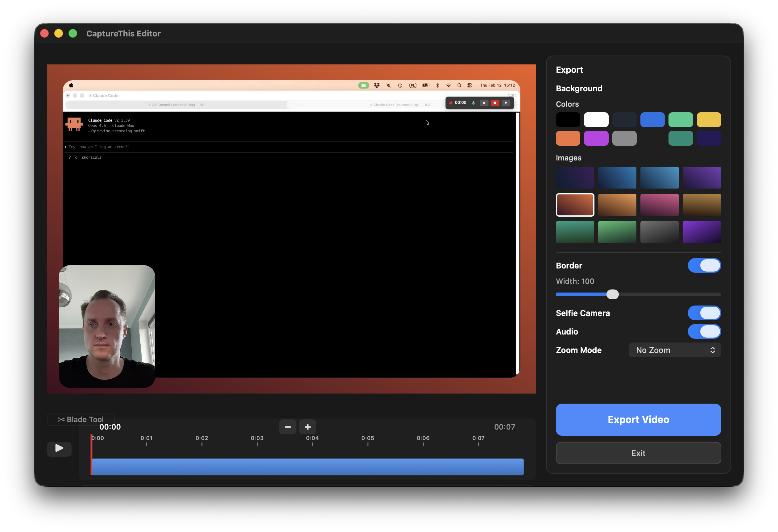
Task: Zoom out of the timeline with minus button
Action: click(287, 426)
